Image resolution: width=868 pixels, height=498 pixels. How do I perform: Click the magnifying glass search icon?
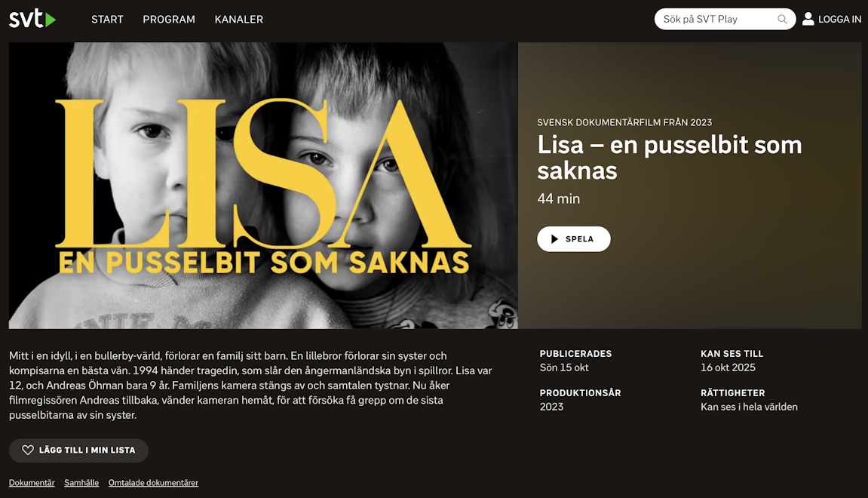(x=782, y=20)
